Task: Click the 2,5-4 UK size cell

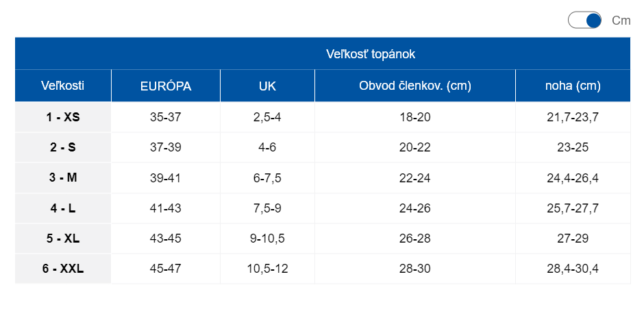Action: click(x=267, y=117)
